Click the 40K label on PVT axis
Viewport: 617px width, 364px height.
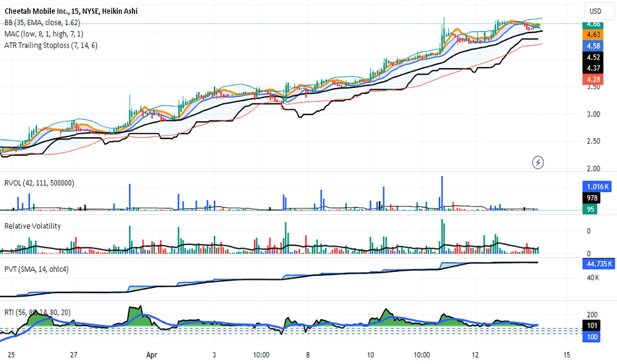(593, 278)
